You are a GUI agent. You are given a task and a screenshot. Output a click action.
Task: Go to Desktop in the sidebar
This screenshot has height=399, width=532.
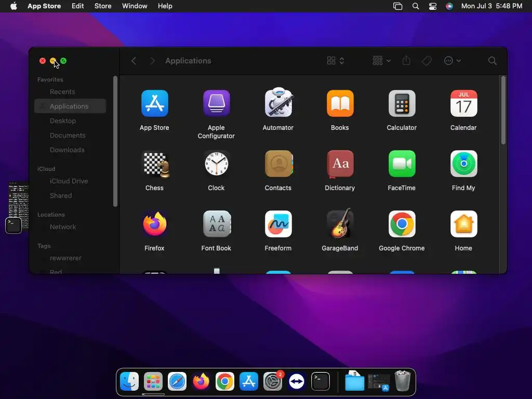pos(70,121)
